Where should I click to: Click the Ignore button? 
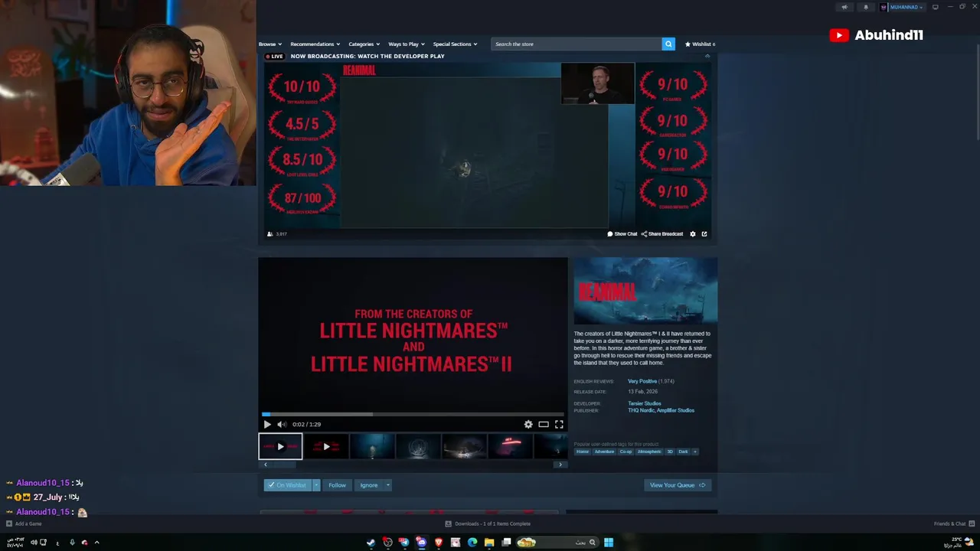369,485
